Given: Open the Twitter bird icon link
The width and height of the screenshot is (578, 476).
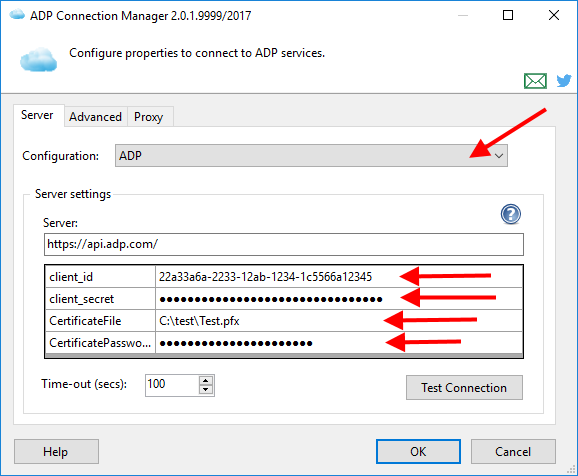Looking at the screenshot, I should (564, 80).
